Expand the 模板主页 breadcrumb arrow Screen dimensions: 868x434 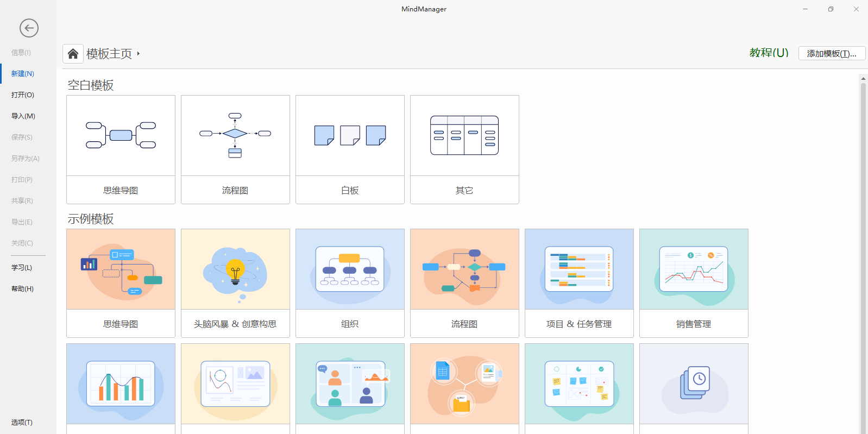139,54
